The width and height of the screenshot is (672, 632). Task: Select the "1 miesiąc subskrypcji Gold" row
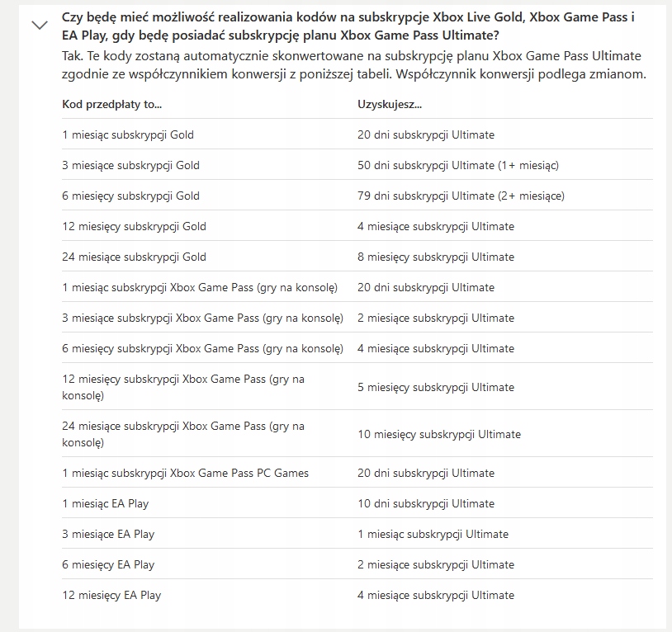[x=128, y=134]
